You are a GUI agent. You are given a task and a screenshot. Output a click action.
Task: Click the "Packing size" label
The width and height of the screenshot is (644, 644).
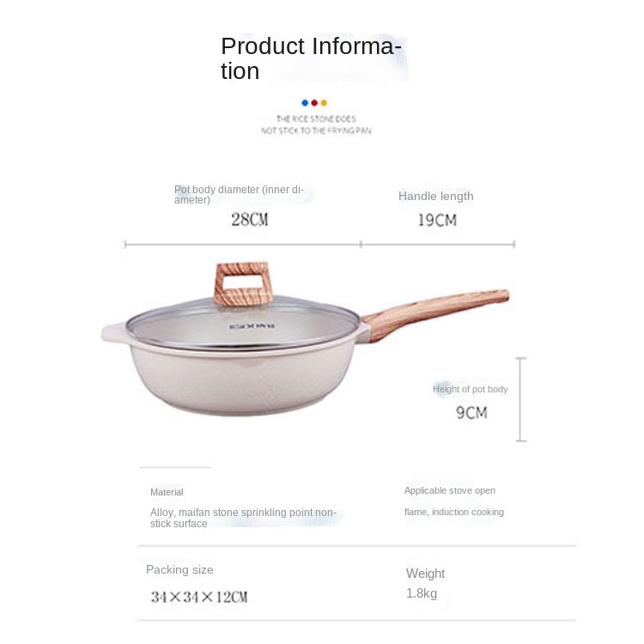179,569
